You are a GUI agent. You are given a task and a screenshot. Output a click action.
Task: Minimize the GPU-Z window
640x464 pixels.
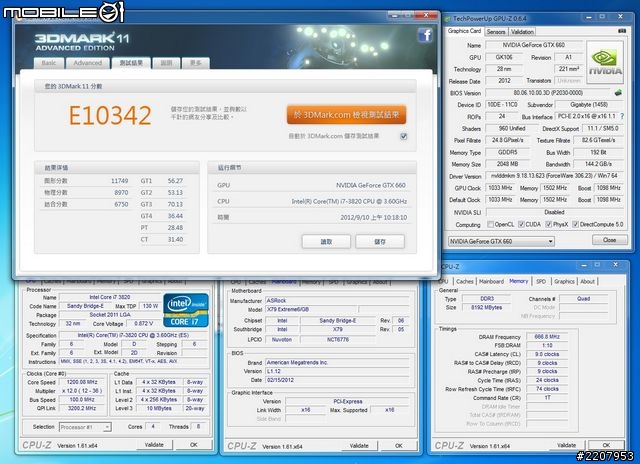589,17
